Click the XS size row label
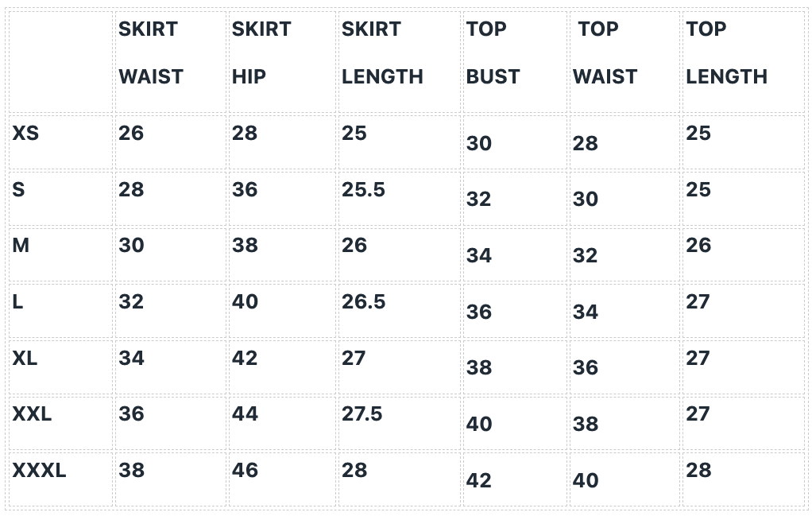 click(x=25, y=134)
